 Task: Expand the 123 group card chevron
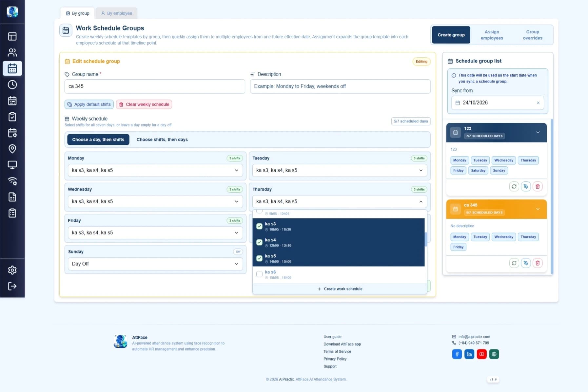coord(538,132)
